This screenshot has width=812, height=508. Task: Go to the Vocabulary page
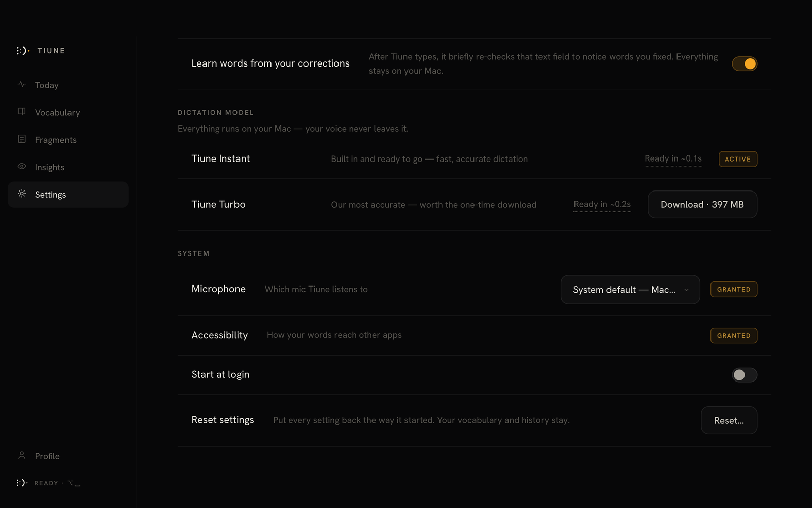pyautogui.click(x=68, y=112)
